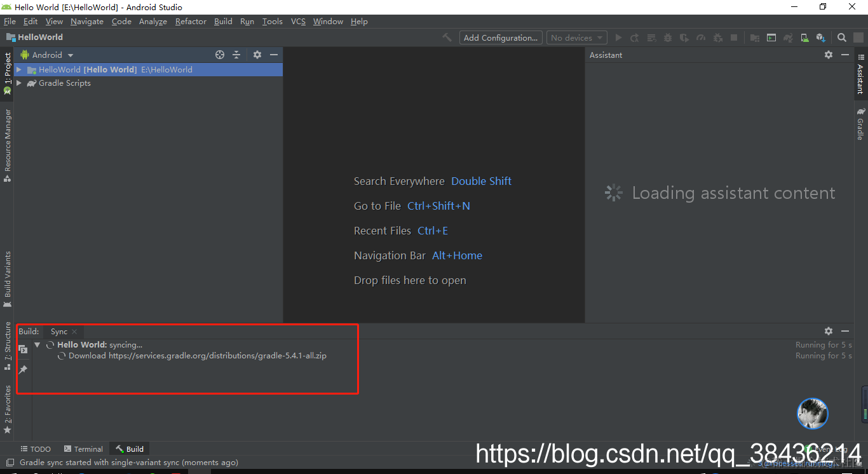The image size is (868, 474).
Task: Open Assistant panel gear settings
Action: point(829,55)
